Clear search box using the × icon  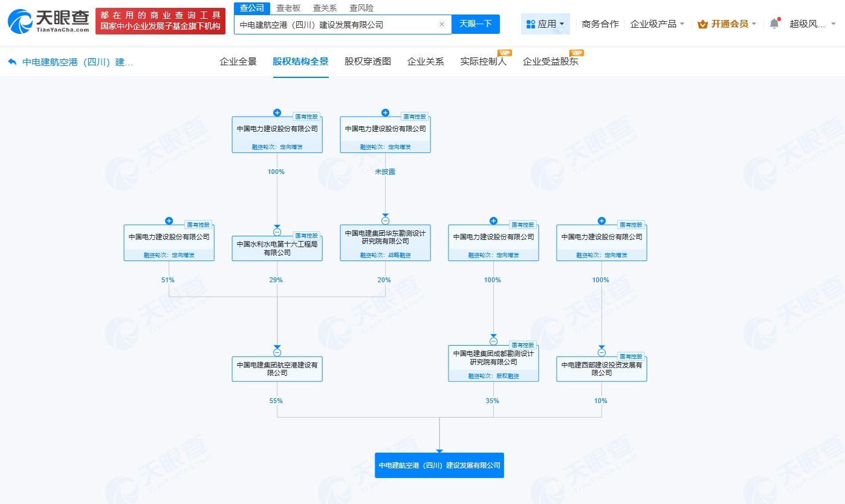click(442, 24)
